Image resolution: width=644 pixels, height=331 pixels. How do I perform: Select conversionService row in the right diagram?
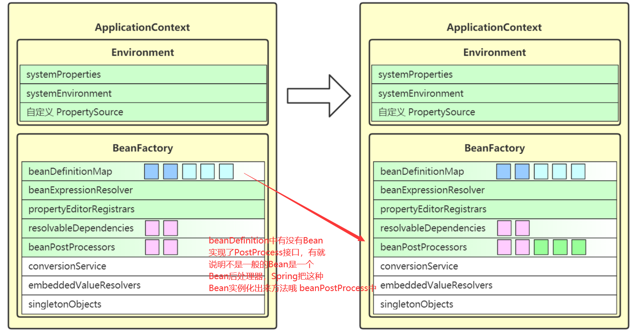495,266
